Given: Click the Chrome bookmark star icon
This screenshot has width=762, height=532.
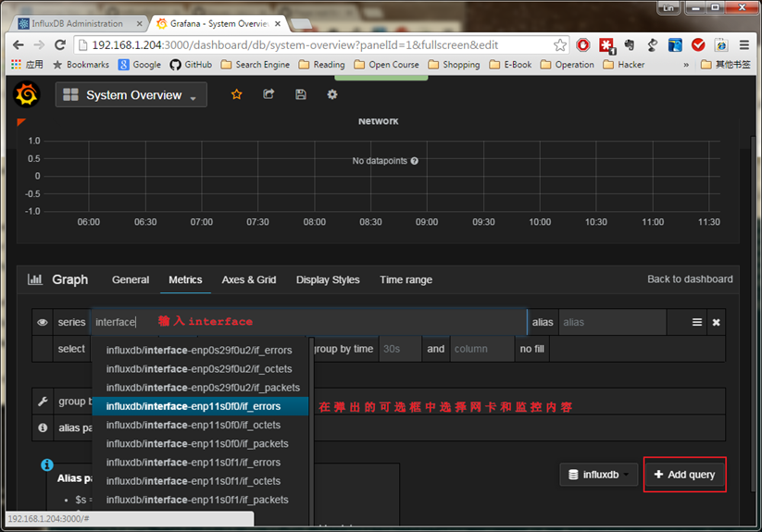Looking at the screenshot, I should (560, 44).
